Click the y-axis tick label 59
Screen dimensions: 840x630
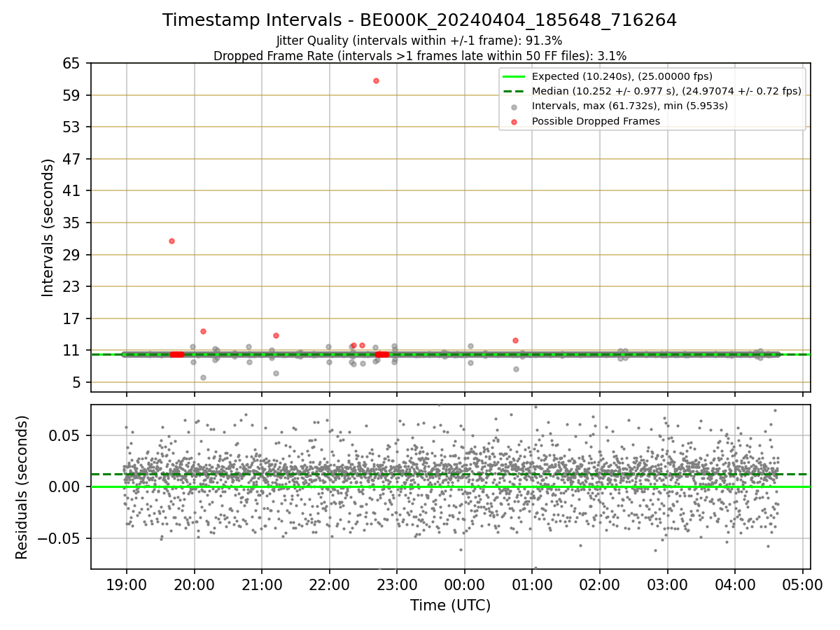click(72, 95)
